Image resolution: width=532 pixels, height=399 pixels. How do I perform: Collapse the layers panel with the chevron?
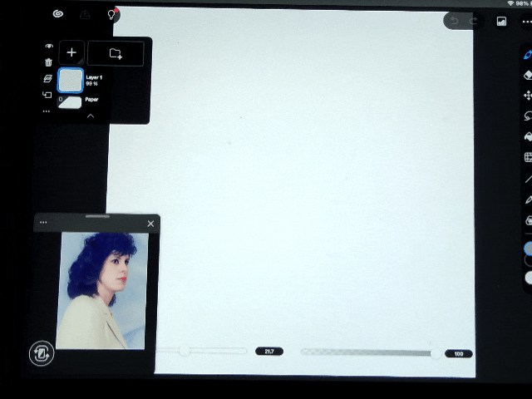[x=91, y=116]
